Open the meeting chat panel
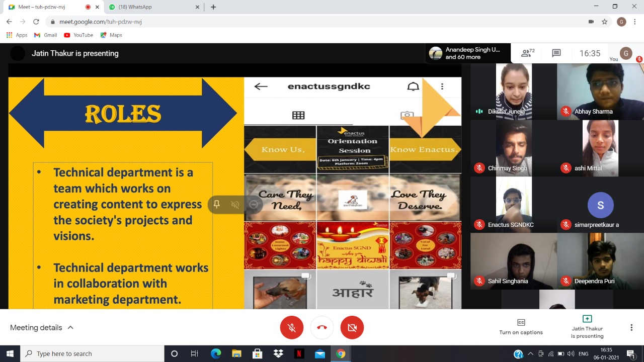The width and height of the screenshot is (644, 362). [556, 53]
